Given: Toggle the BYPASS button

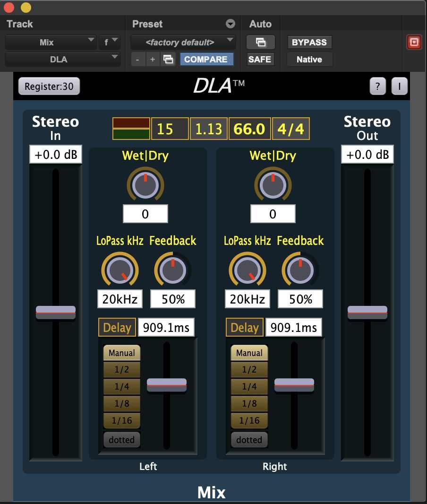Looking at the screenshot, I should [309, 42].
